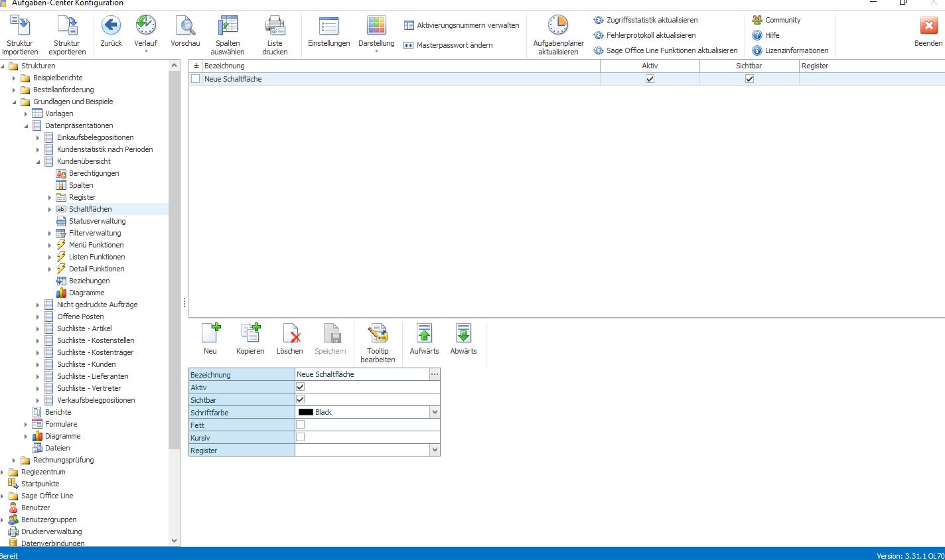
Task: Click the black Schriftfarbe color swatch
Action: (x=305, y=412)
